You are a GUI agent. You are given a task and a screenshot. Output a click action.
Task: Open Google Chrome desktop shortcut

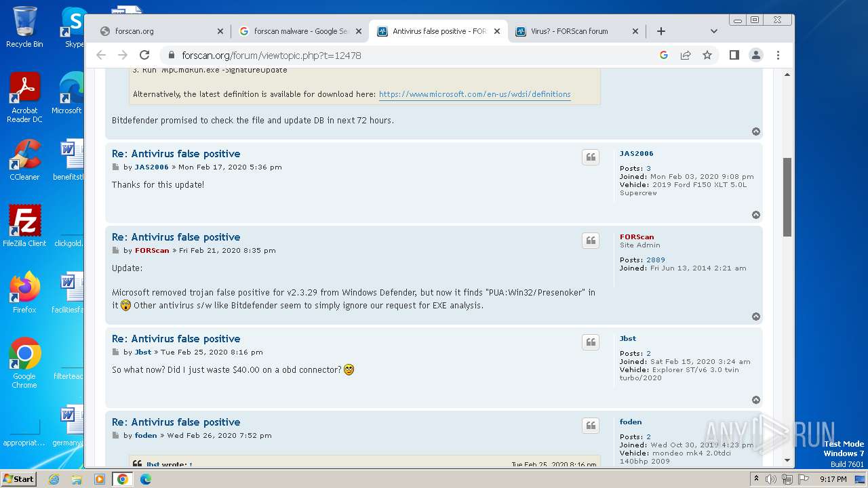pos(24,363)
